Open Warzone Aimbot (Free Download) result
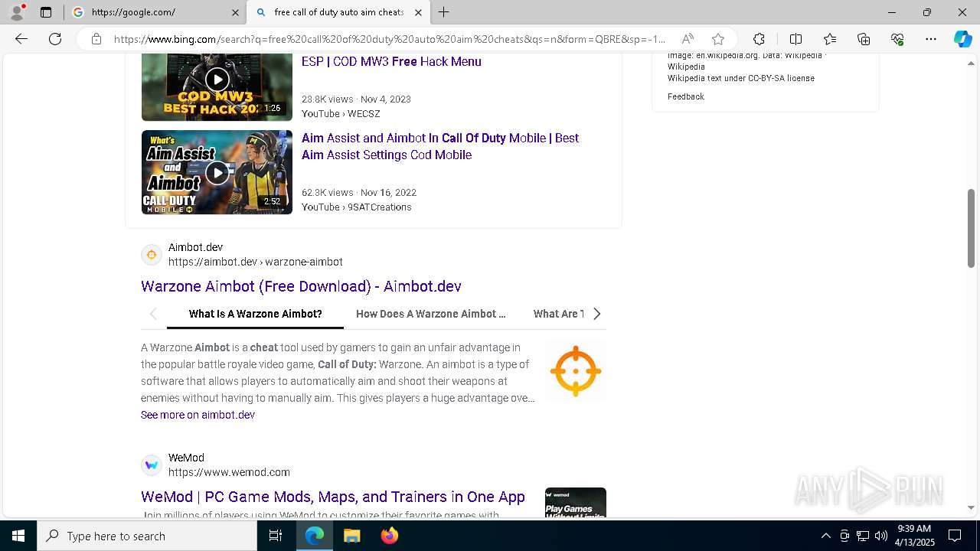Image resolution: width=980 pixels, height=551 pixels. coord(301,286)
